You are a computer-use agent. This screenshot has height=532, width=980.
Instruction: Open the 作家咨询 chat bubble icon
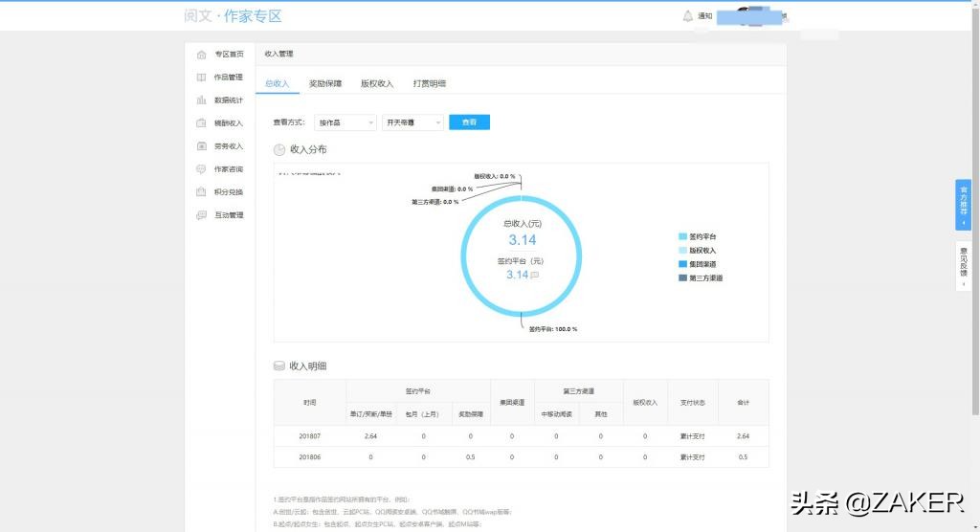201,169
